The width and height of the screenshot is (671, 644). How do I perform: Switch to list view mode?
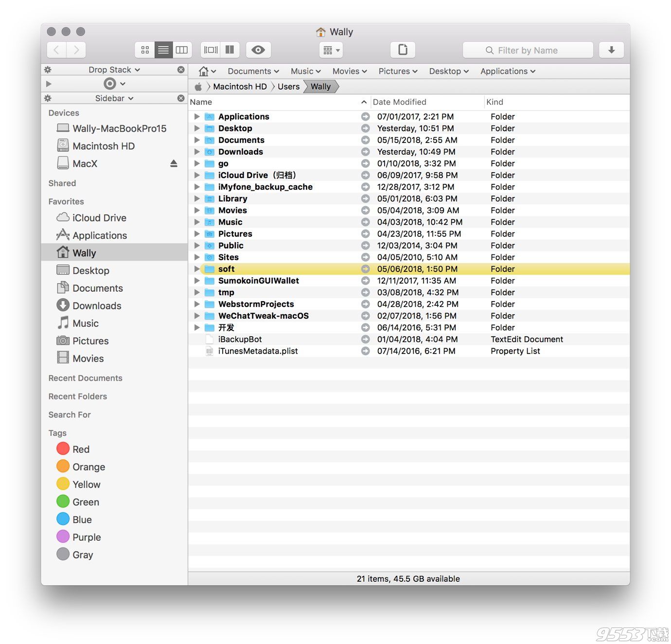coord(163,50)
